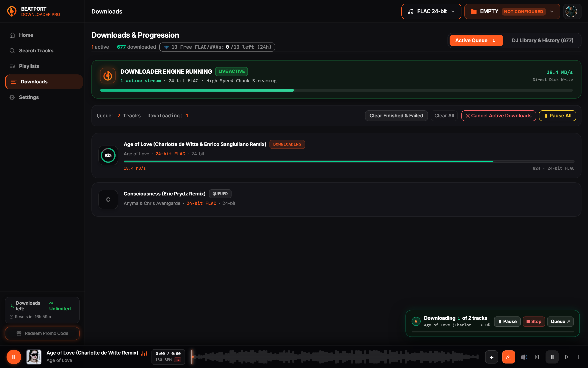Image resolution: width=588 pixels, height=368 pixels.
Task: Skip to next track
Action: [x=567, y=357]
